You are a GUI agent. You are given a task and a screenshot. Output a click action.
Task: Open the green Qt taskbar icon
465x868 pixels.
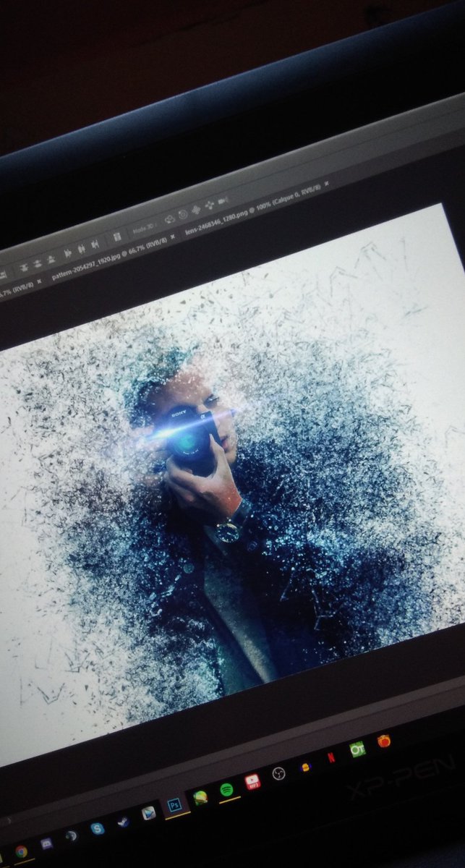point(357,749)
